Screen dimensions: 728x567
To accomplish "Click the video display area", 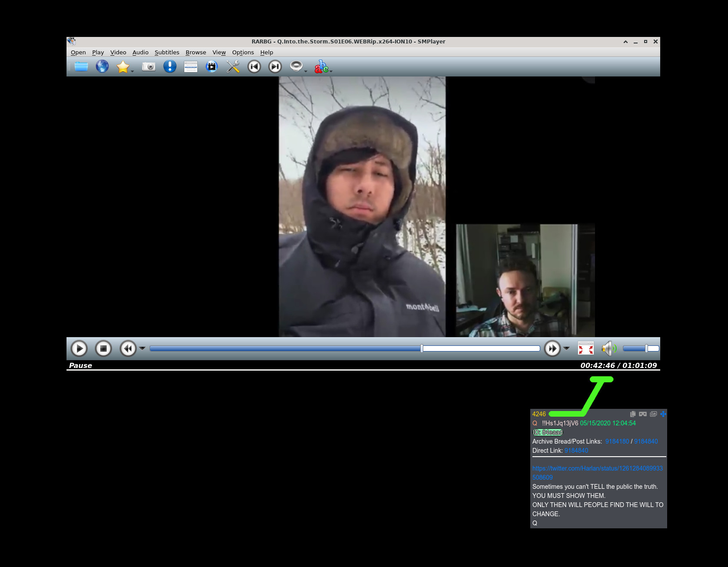I will click(363, 207).
